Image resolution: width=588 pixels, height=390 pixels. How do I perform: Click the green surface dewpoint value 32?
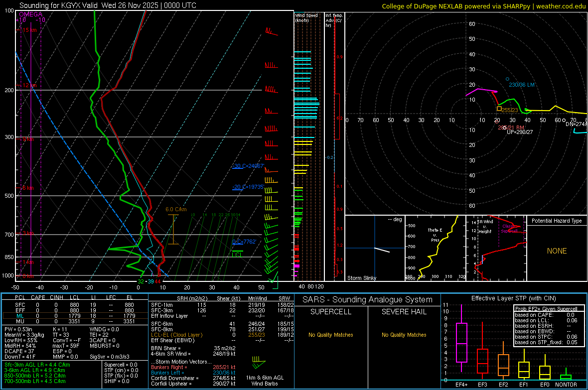point(141,281)
